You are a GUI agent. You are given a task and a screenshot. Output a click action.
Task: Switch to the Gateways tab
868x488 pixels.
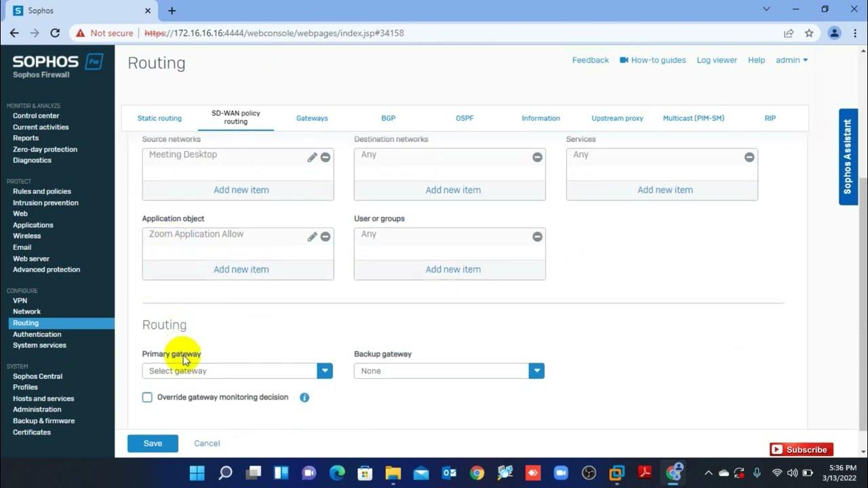point(312,118)
